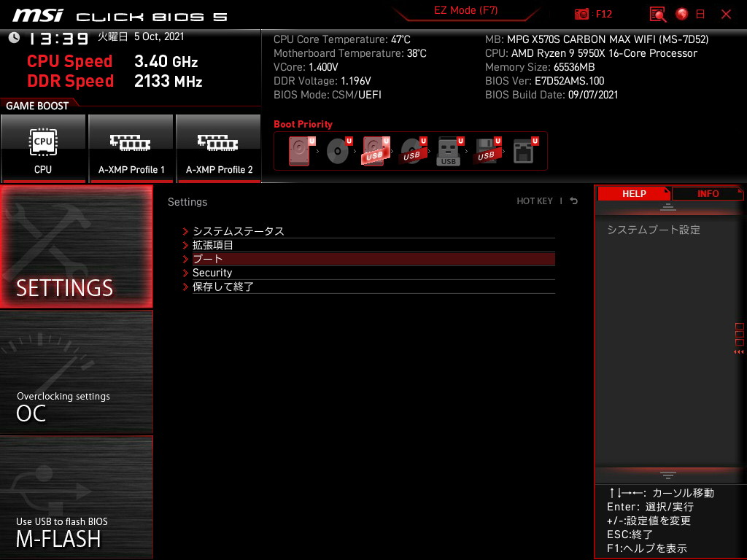Expand the arrow beside 保存して終了

pos(186,287)
